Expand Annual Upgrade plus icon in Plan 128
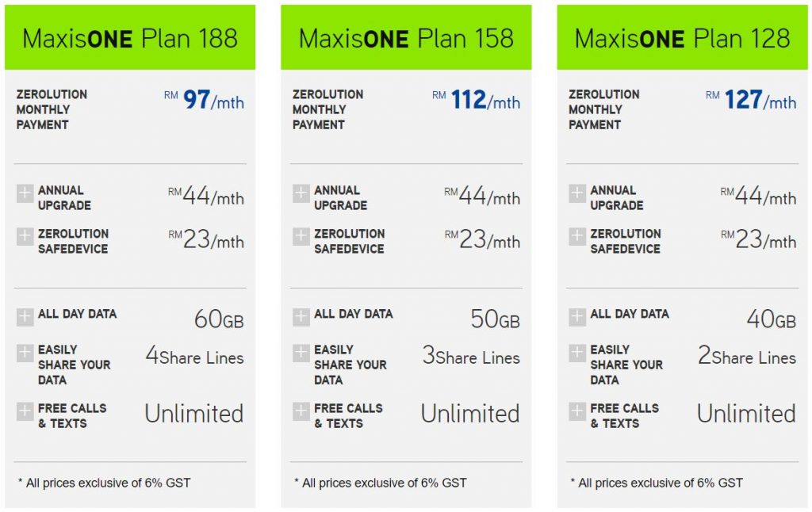 [577, 193]
